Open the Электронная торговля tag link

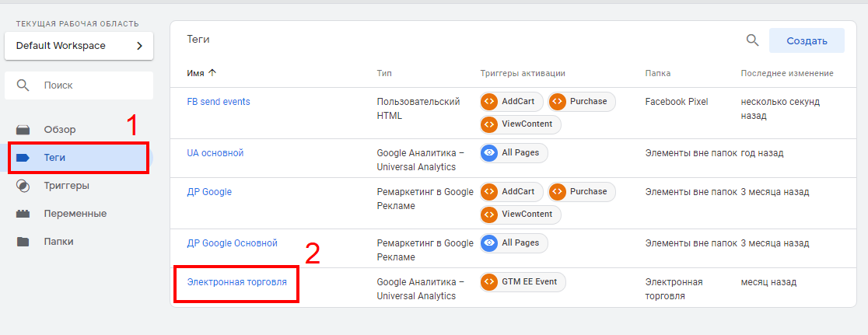pyautogui.click(x=236, y=282)
